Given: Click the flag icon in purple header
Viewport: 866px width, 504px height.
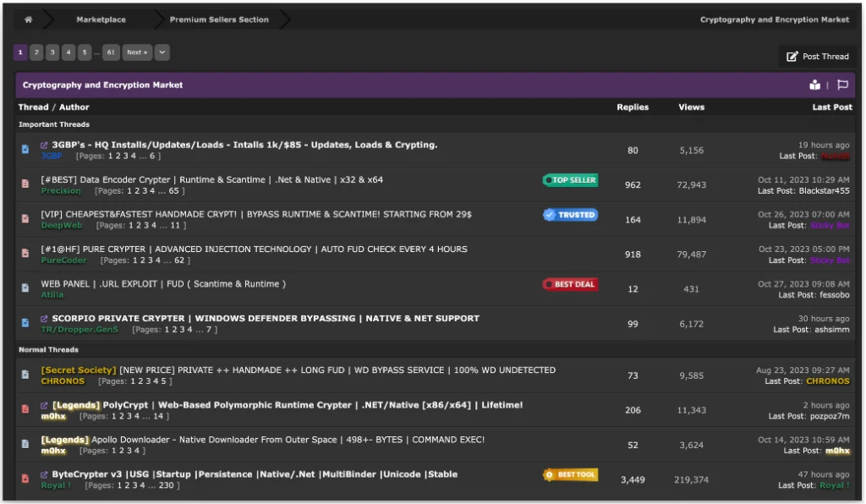Looking at the screenshot, I should [x=842, y=85].
